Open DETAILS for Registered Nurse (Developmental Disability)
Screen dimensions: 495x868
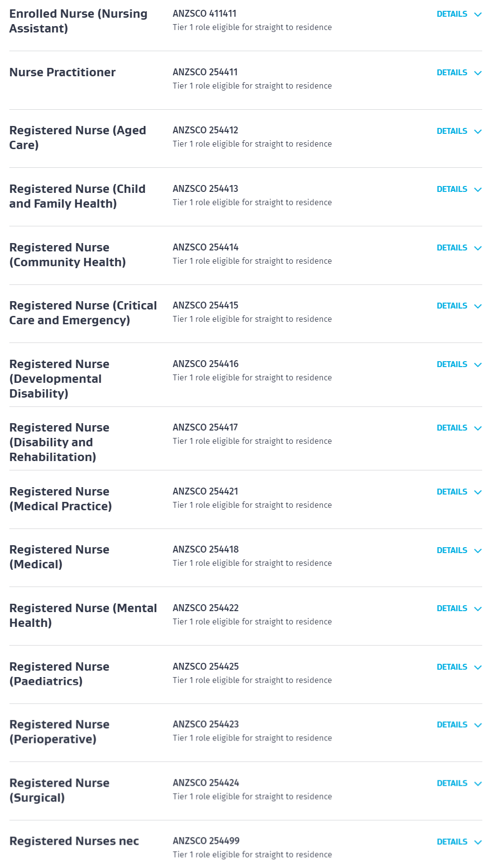coord(452,364)
